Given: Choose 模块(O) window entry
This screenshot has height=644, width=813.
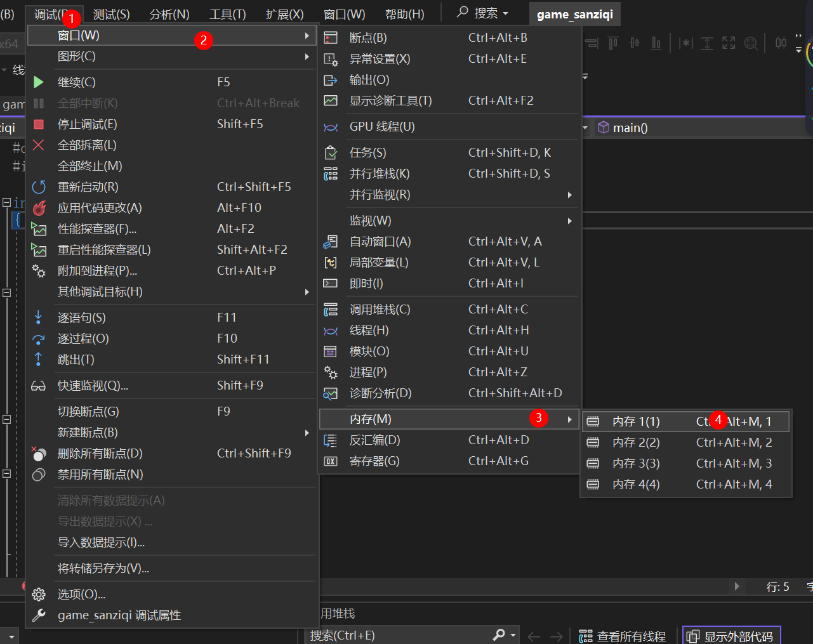Looking at the screenshot, I should coord(449,352).
